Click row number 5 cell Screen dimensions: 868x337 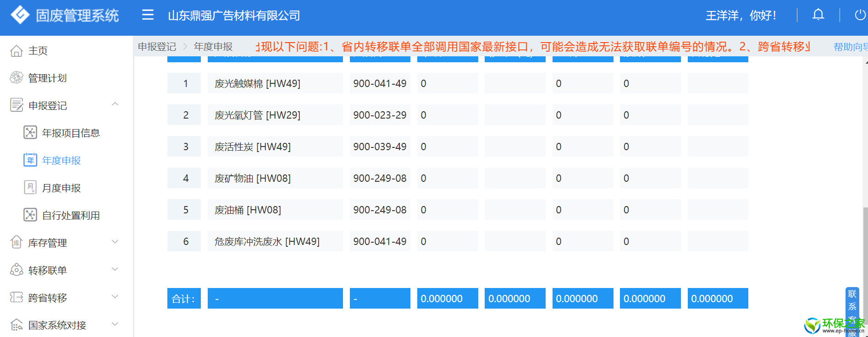tap(184, 210)
